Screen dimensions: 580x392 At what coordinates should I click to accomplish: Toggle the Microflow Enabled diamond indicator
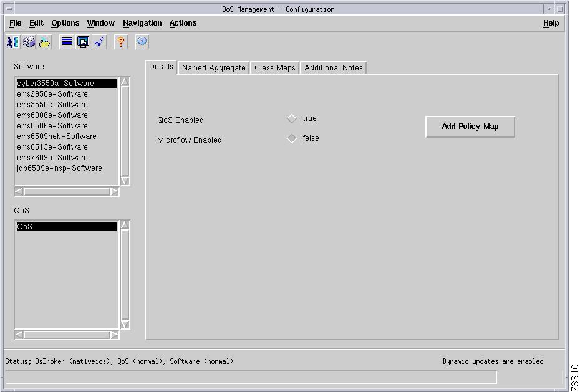(292, 138)
